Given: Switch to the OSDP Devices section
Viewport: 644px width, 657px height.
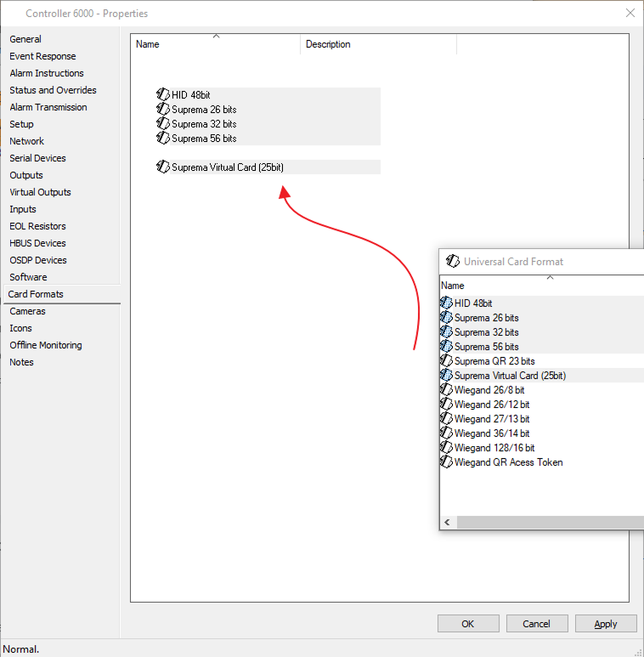Looking at the screenshot, I should tap(38, 260).
